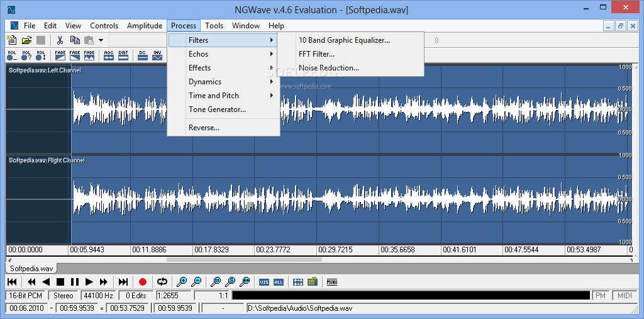
Task: Click the zoom 1:1 magnifier icon
Action: [216, 282]
